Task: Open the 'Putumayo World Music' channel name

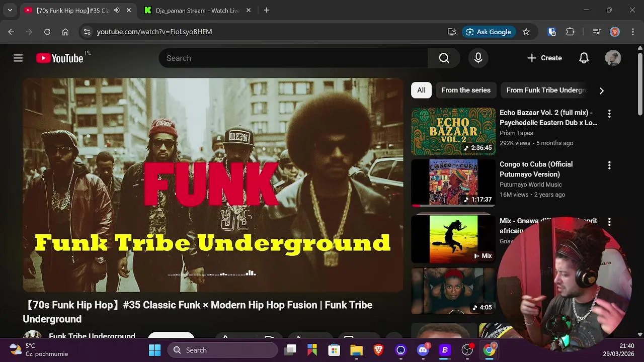Action: point(531,185)
